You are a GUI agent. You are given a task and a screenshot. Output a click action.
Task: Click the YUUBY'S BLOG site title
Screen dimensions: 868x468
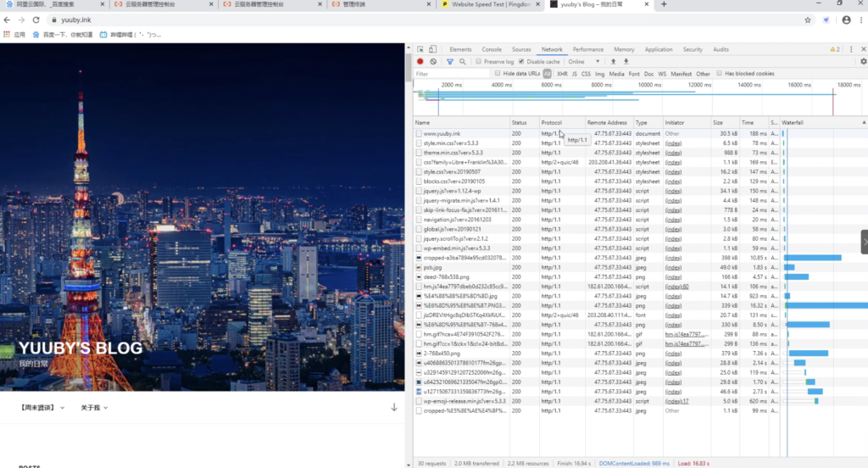pos(81,348)
